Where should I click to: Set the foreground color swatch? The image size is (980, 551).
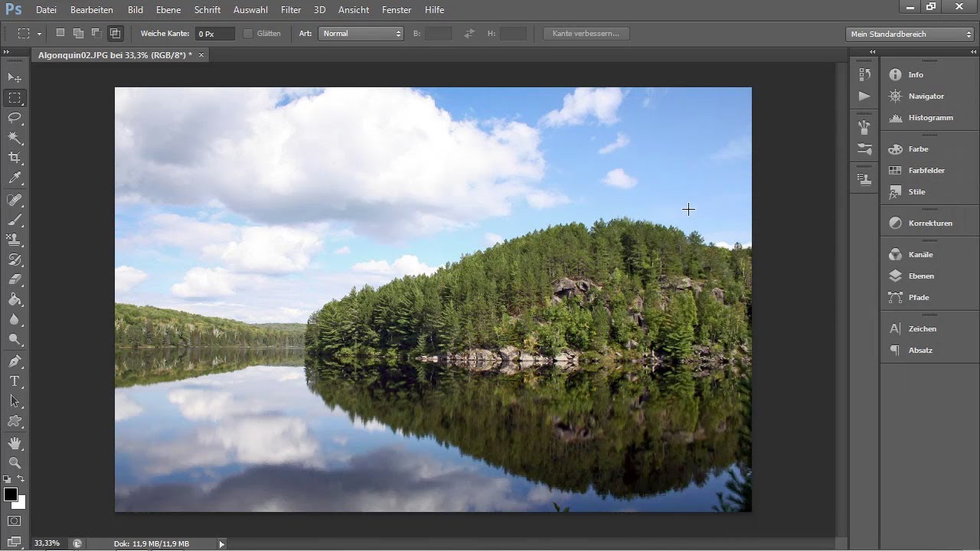pyautogui.click(x=10, y=494)
